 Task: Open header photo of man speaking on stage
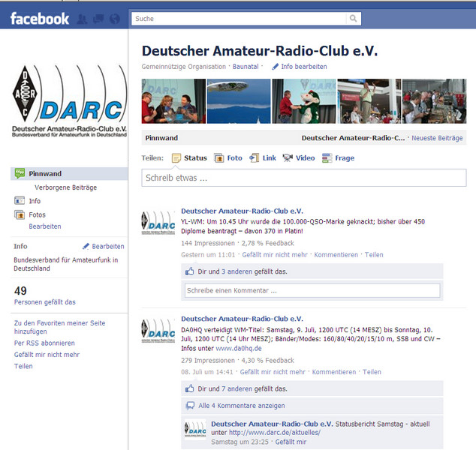[369, 101]
